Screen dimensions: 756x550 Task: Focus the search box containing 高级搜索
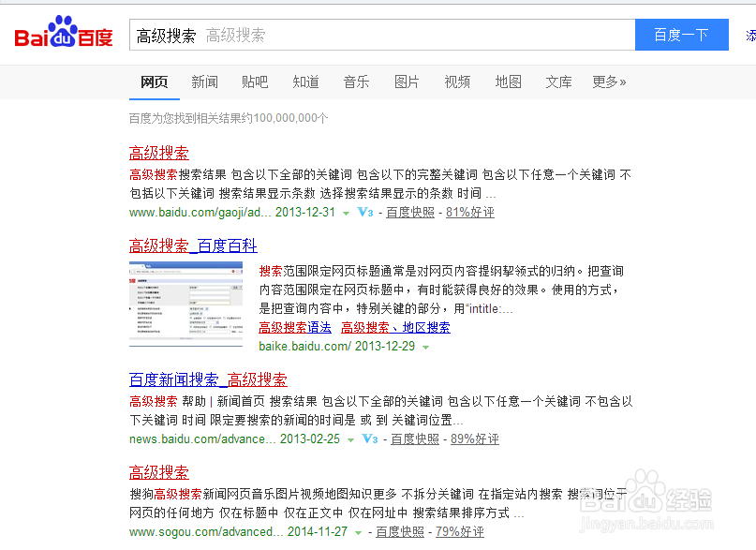click(x=382, y=35)
